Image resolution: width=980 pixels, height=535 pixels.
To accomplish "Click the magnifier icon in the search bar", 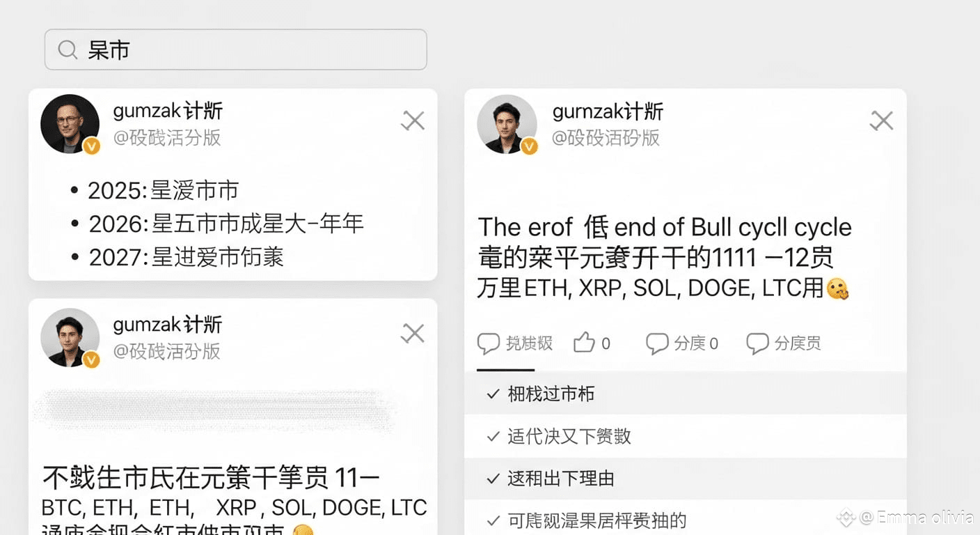I will coord(68,50).
